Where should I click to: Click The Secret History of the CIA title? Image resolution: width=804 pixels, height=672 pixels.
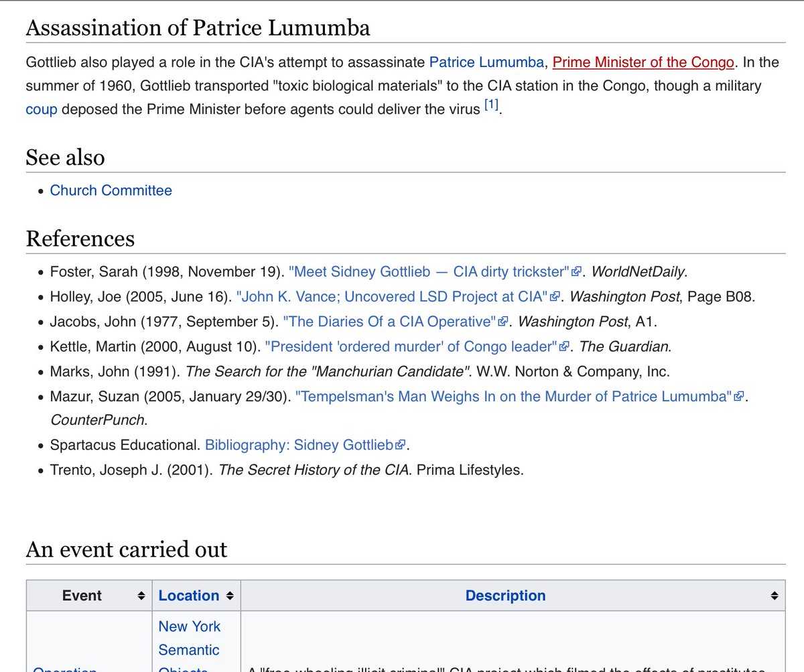coord(314,470)
